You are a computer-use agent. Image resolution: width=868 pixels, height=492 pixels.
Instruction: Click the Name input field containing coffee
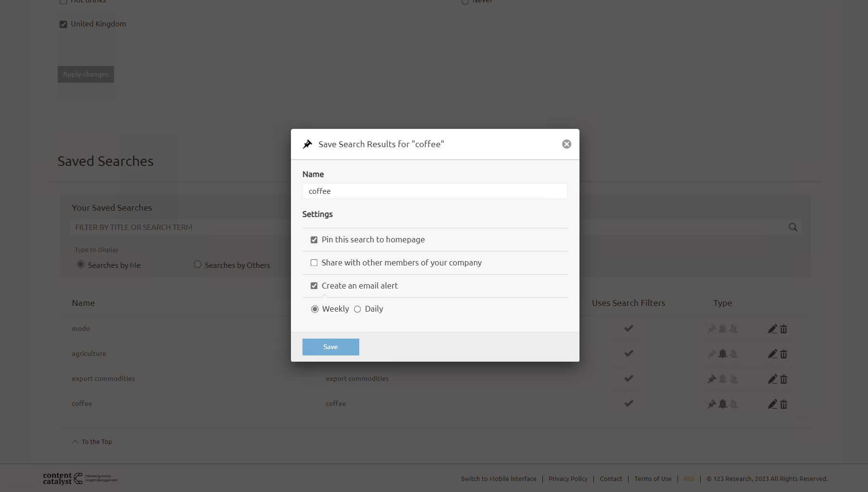[x=435, y=191]
